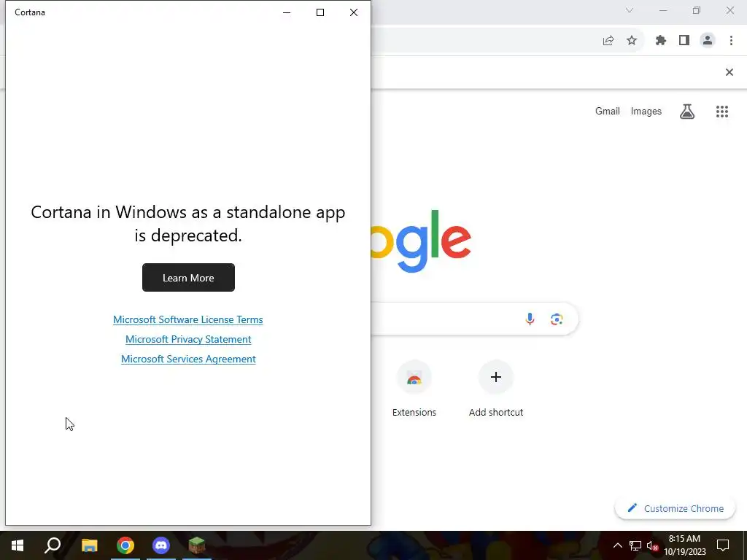The height and width of the screenshot is (560, 747).
Task: Open the notification center icon
Action: click(723, 545)
